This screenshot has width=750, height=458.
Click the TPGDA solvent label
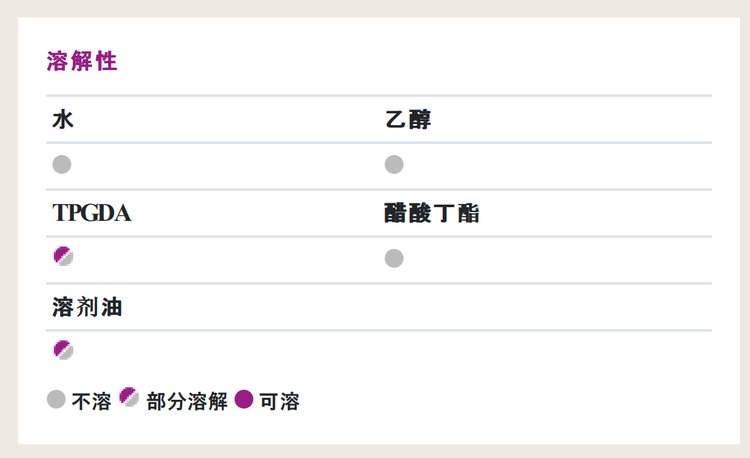click(92, 213)
